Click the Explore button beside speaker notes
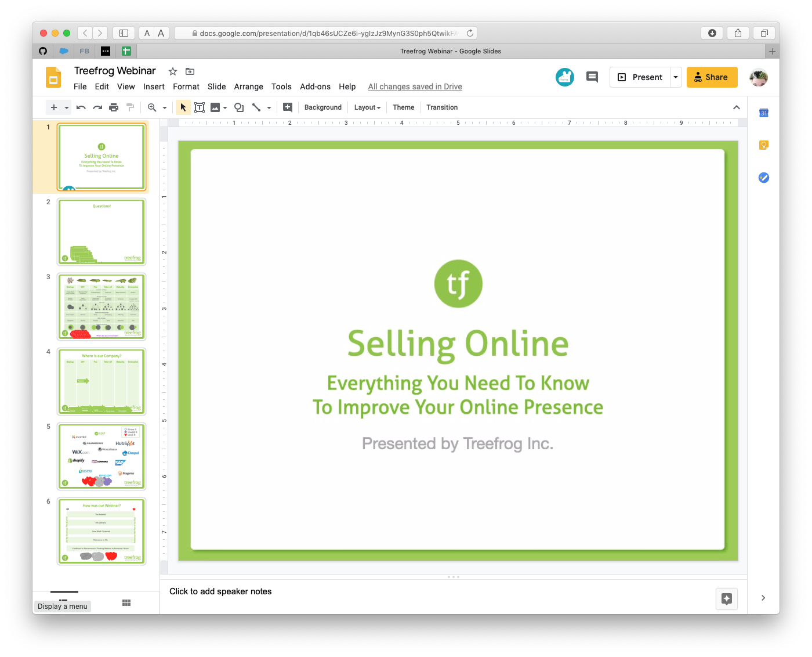 (x=727, y=598)
